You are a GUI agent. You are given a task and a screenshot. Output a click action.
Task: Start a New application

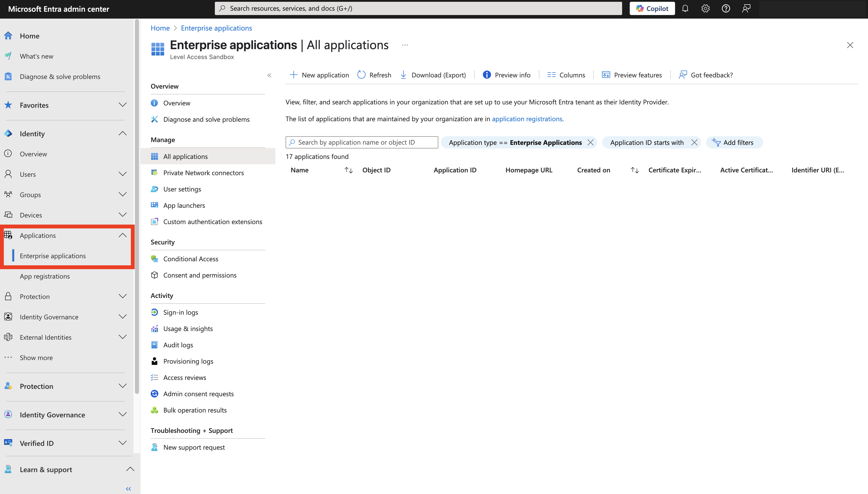click(319, 75)
